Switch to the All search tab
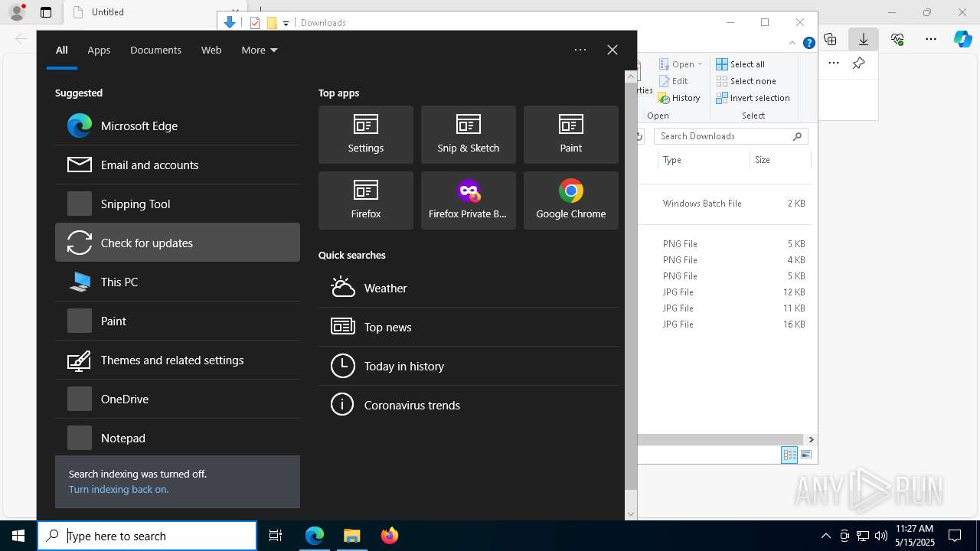The width and height of the screenshot is (980, 551). pos(62,50)
